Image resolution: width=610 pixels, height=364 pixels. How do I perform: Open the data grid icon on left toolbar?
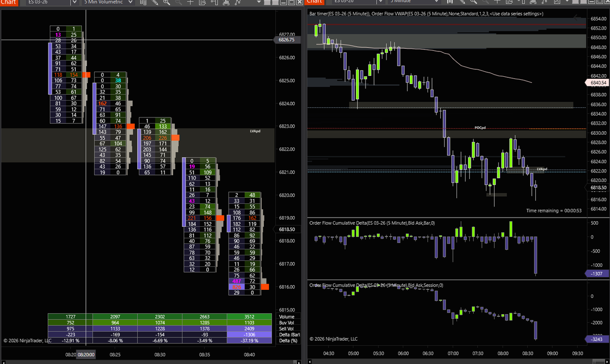143,3
